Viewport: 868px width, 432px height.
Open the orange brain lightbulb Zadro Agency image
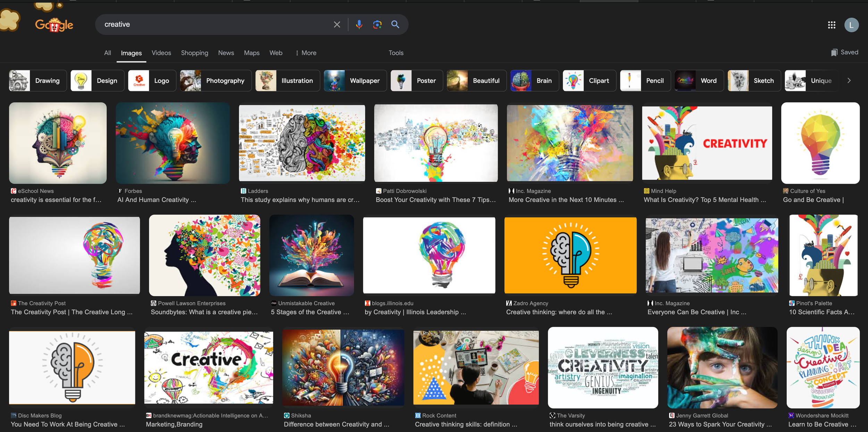click(x=570, y=255)
